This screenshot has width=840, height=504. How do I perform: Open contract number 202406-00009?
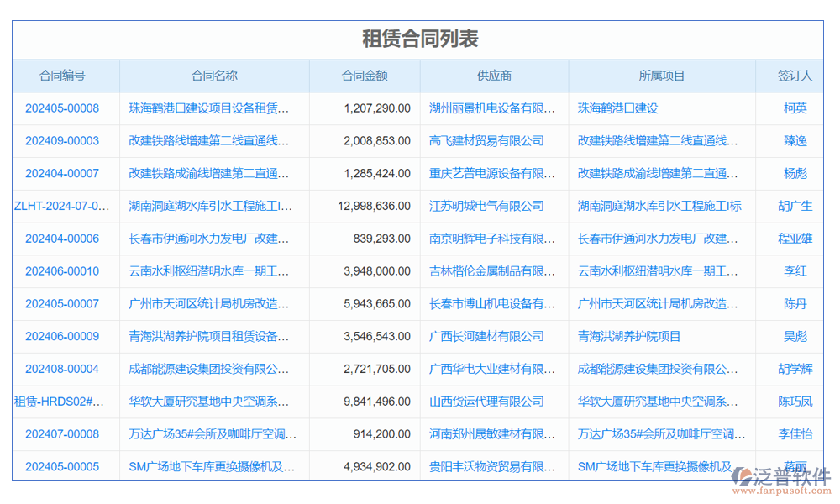pos(62,336)
